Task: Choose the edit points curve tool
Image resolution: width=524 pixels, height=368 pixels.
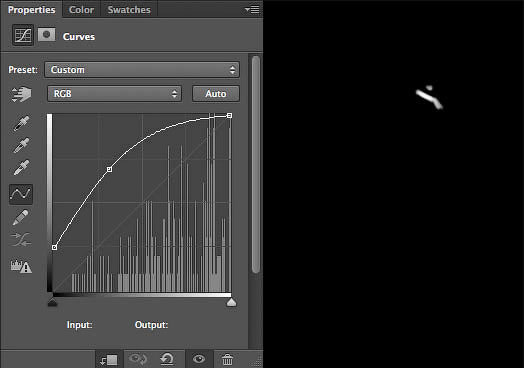Action: [x=21, y=194]
